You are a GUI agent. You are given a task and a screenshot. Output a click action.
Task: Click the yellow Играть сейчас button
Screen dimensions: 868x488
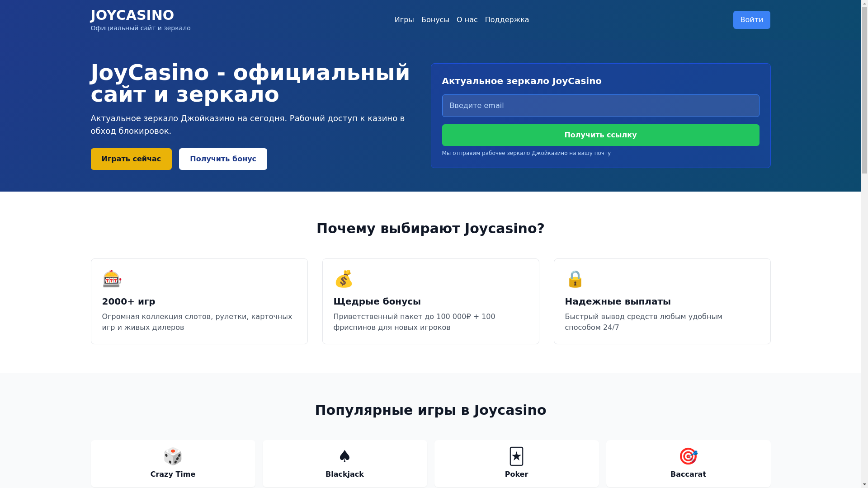131,159
